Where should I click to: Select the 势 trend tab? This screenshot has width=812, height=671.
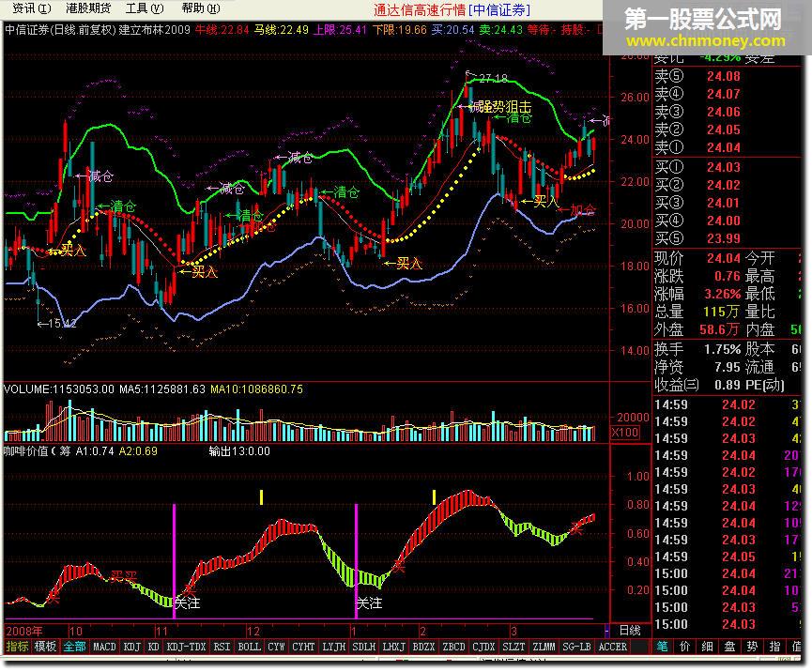click(x=752, y=647)
